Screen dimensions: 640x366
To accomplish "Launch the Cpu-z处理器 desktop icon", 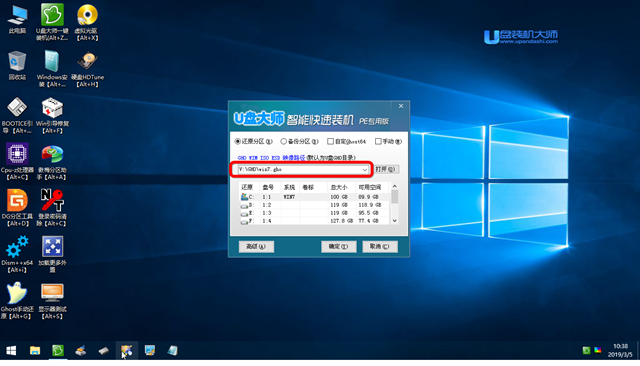I will (17, 162).
